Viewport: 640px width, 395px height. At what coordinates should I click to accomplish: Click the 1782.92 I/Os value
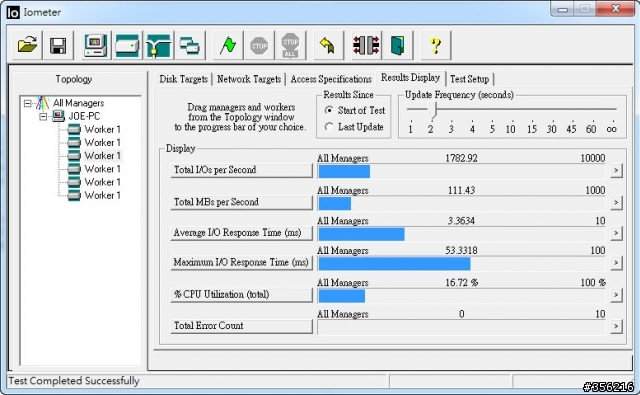pos(461,158)
